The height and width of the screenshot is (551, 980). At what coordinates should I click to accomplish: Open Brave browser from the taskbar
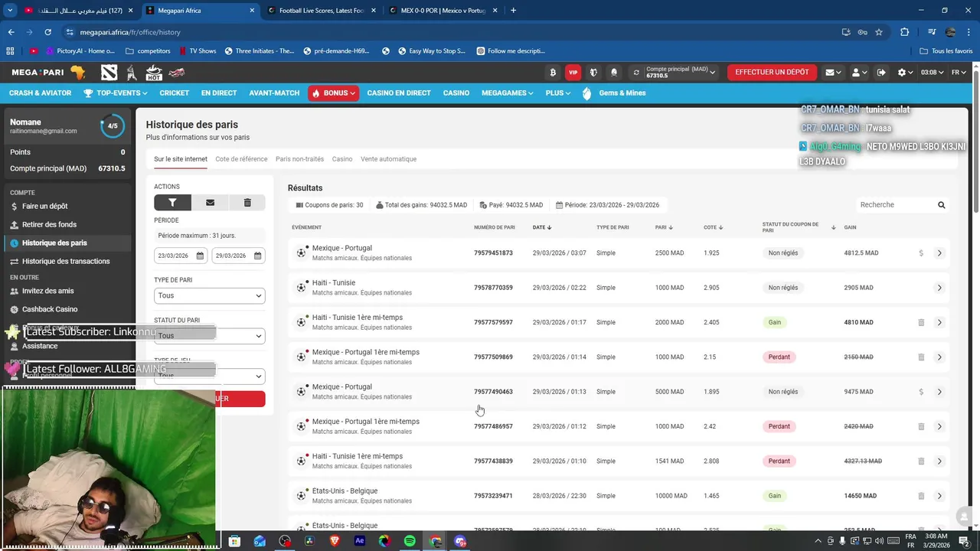click(335, 541)
